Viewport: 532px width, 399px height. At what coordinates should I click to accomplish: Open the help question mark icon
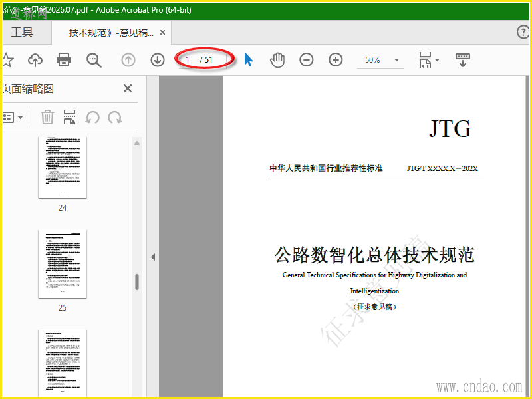(523, 32)
